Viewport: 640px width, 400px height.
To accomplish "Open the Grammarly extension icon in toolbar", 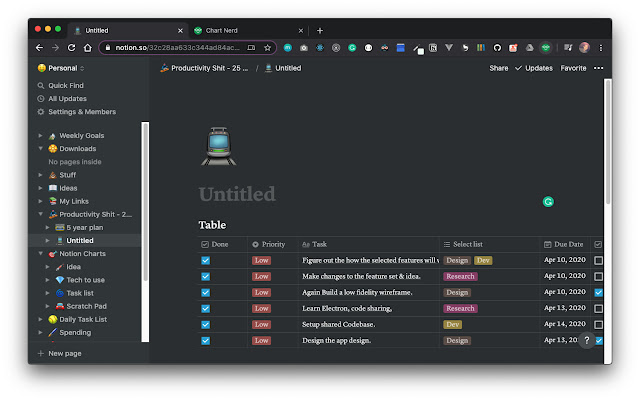I will pyautogui.click(x=352, y=48).
